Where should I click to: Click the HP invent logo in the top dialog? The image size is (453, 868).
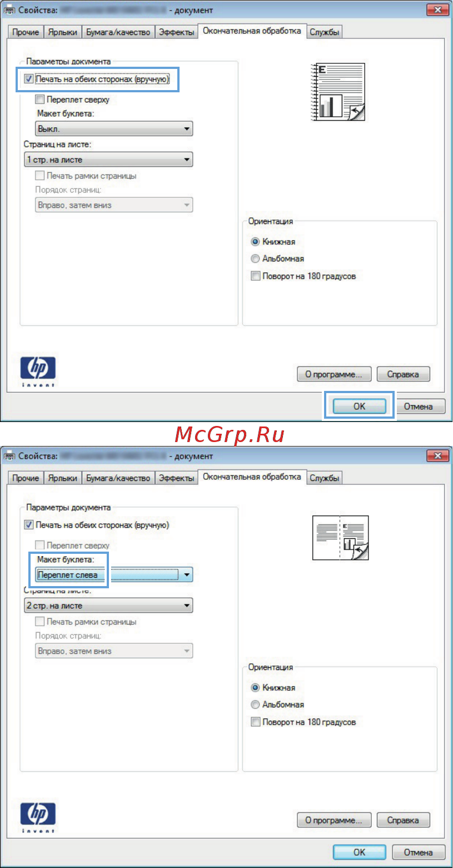pos(38,370)
